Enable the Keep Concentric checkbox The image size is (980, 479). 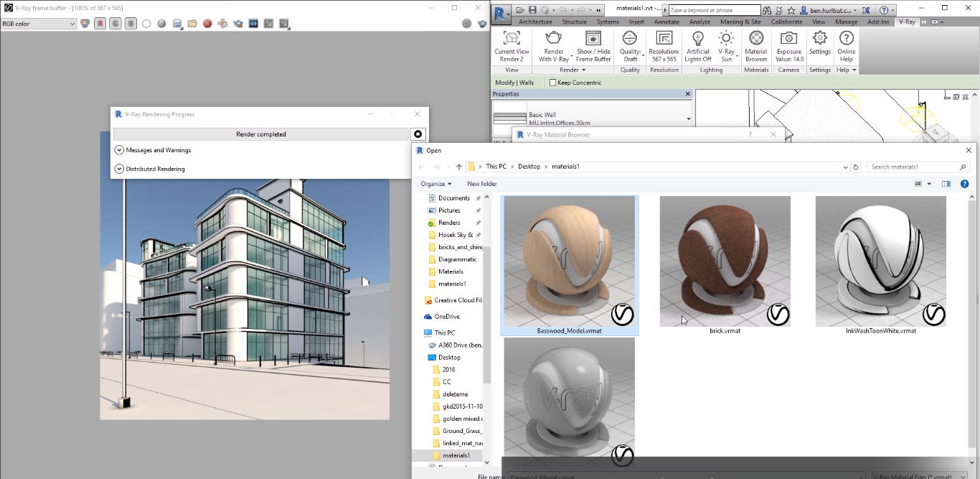point(552,82)
